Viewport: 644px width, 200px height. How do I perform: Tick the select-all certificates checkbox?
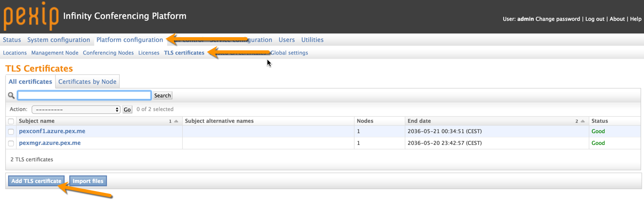(x=11, y=121)
